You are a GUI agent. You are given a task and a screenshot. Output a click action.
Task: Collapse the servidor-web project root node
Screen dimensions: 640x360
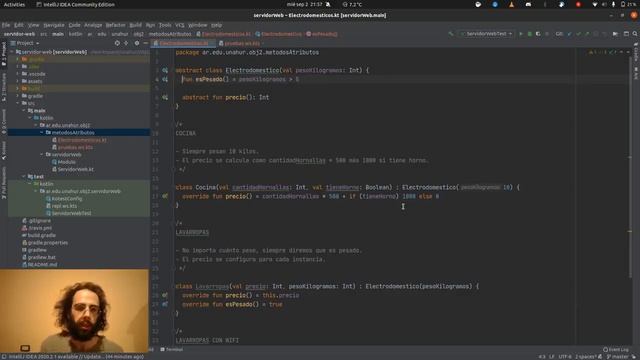tap(12, 52)
